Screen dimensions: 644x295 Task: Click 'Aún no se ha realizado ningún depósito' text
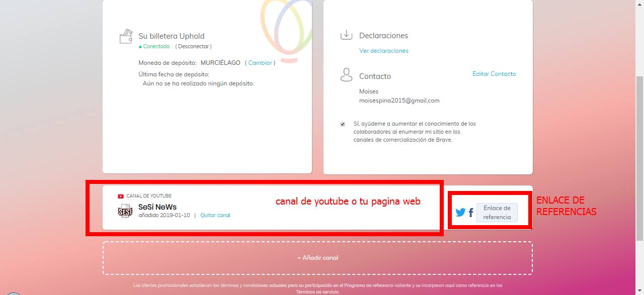198,83
